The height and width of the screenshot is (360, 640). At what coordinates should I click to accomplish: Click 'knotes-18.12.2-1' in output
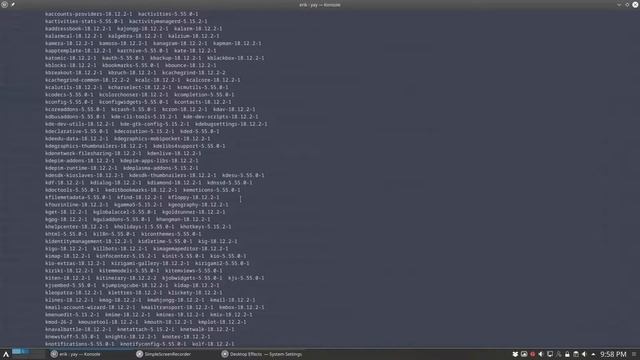186,337
